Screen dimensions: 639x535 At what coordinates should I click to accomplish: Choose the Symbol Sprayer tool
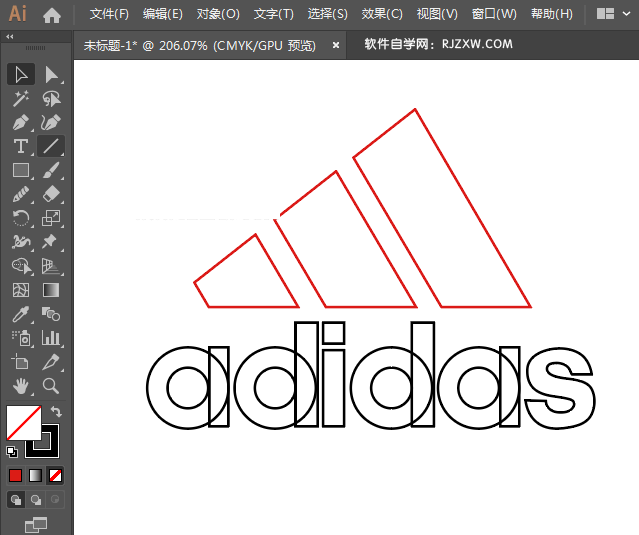point(21,338)
